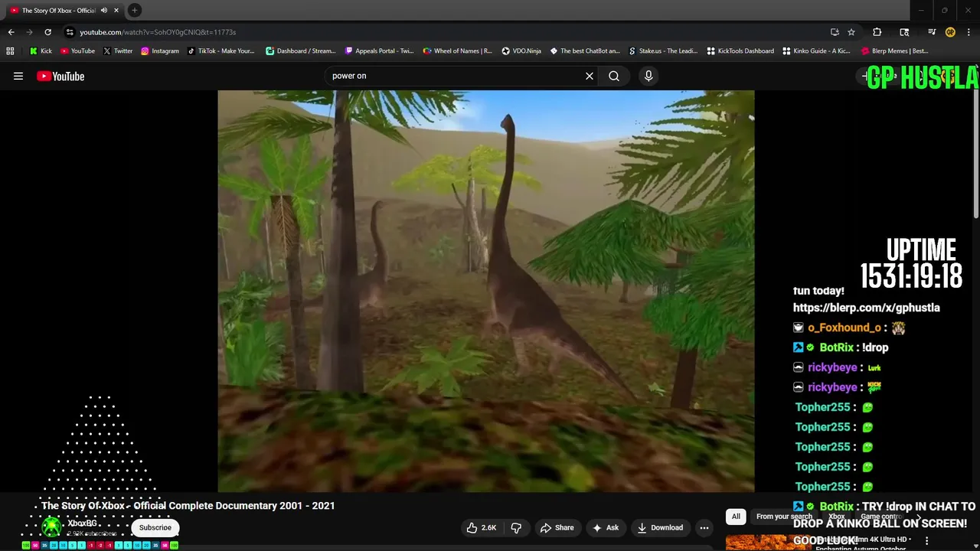Click the site info icon in address bar
980x551 pixels.
coord(70,32)
